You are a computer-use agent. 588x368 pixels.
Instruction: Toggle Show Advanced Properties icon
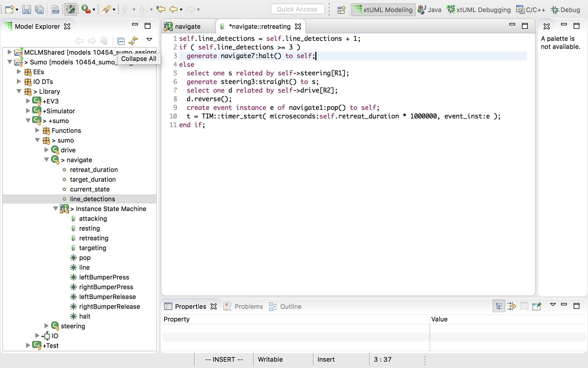coord(512,306)
